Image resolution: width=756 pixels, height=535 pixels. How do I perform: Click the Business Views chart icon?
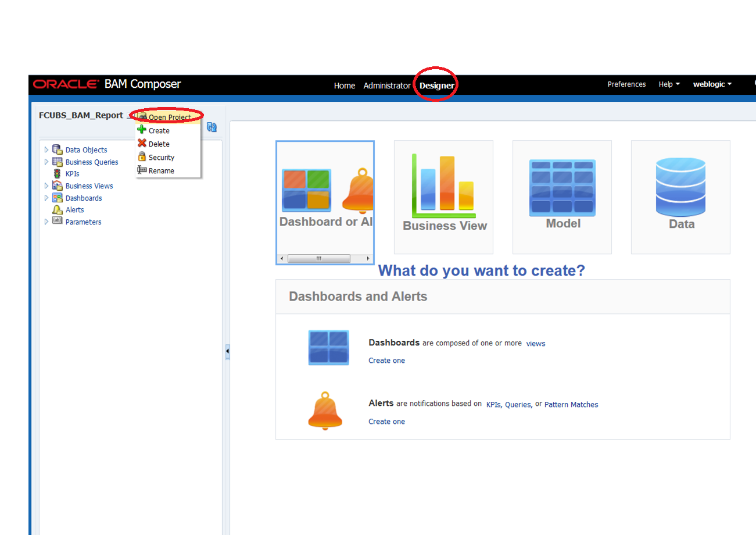coord(57,186)
